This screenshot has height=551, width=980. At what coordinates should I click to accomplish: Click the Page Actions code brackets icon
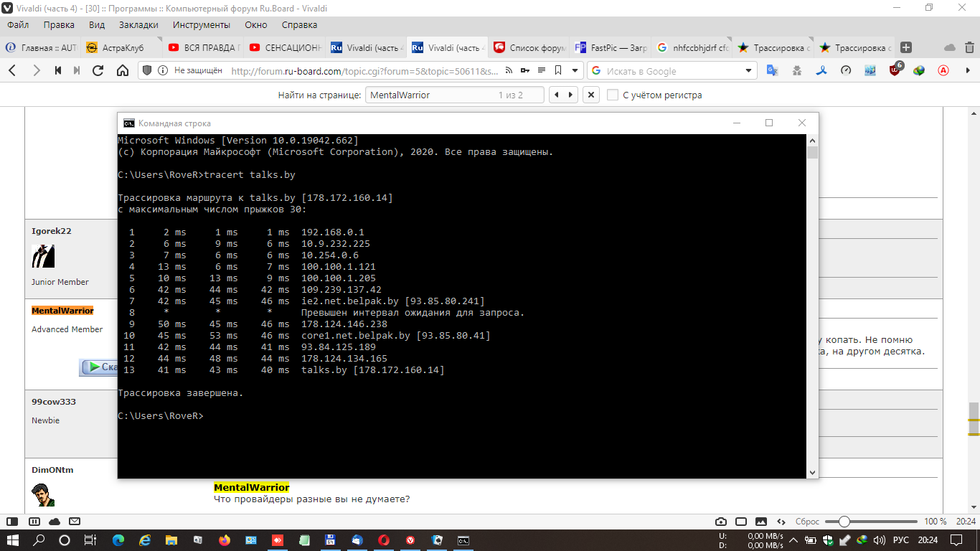click(781, 522)
